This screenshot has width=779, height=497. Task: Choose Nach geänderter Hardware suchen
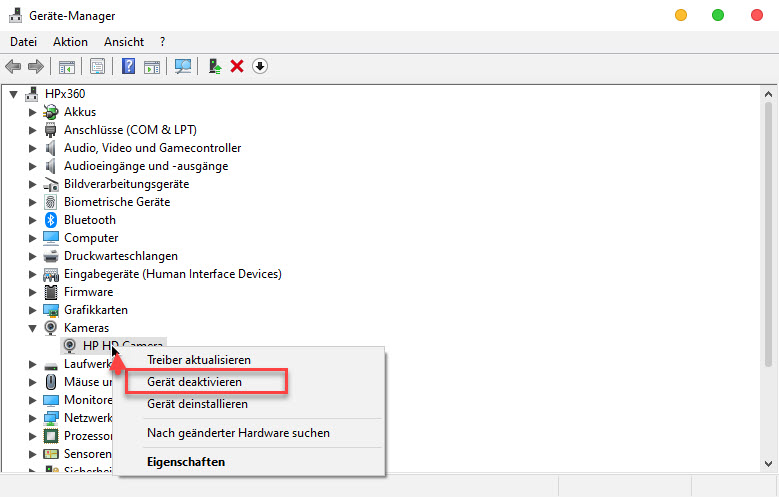[250, 433]
